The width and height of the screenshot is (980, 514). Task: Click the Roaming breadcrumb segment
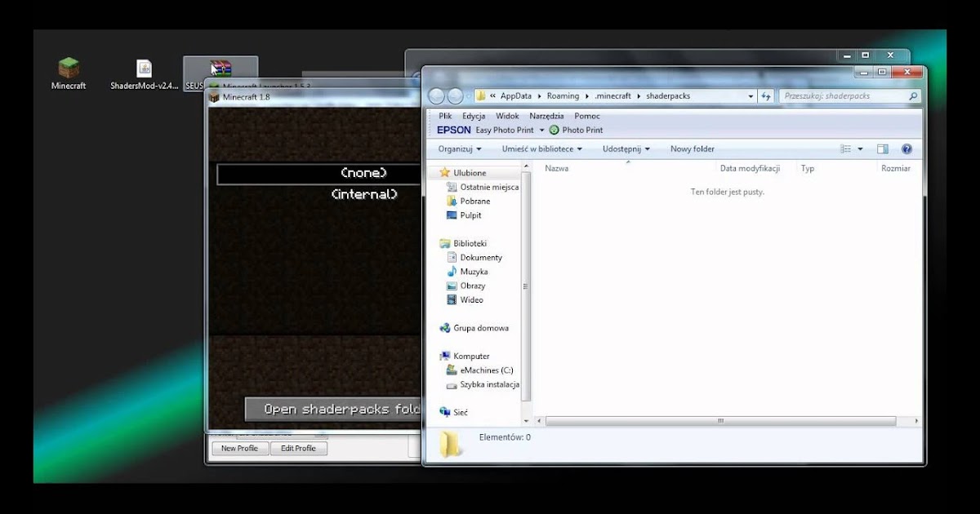pyautogui.click(x=563, y=96)
